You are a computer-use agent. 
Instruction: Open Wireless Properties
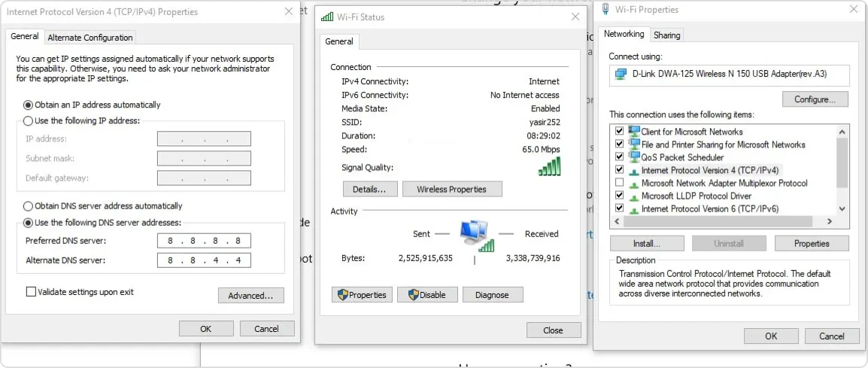452,189
